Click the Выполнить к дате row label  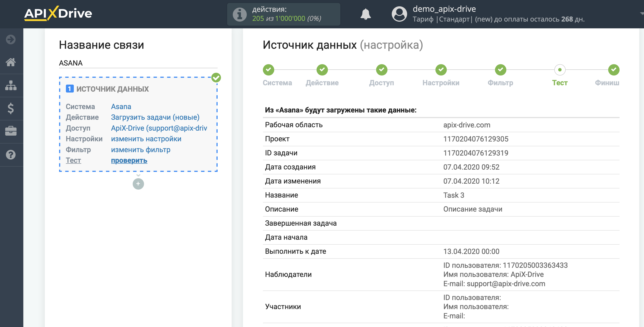[x=296, y=251]
